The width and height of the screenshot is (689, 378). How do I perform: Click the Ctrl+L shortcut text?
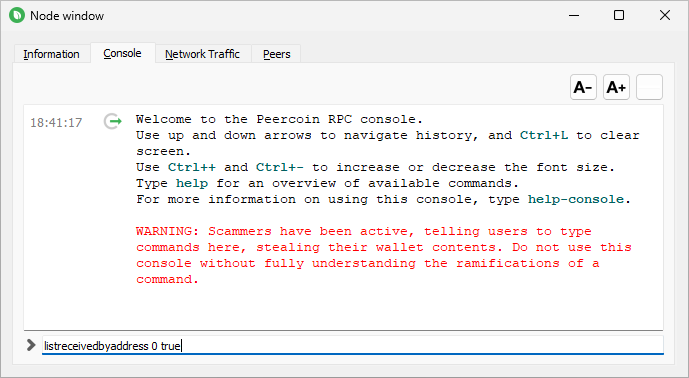(544, 135)
